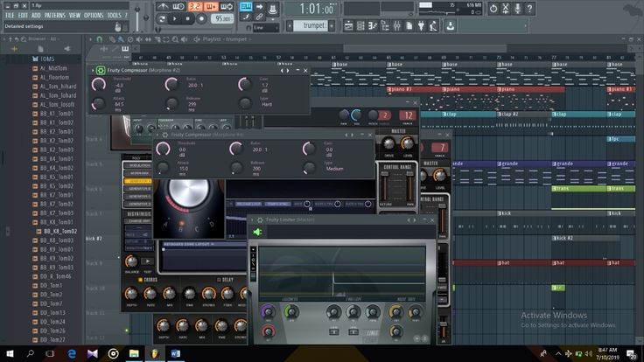Image resolution: width=644 pixels, height=362 pixels.
Task: Click the record button
Action: click(201, 18)
